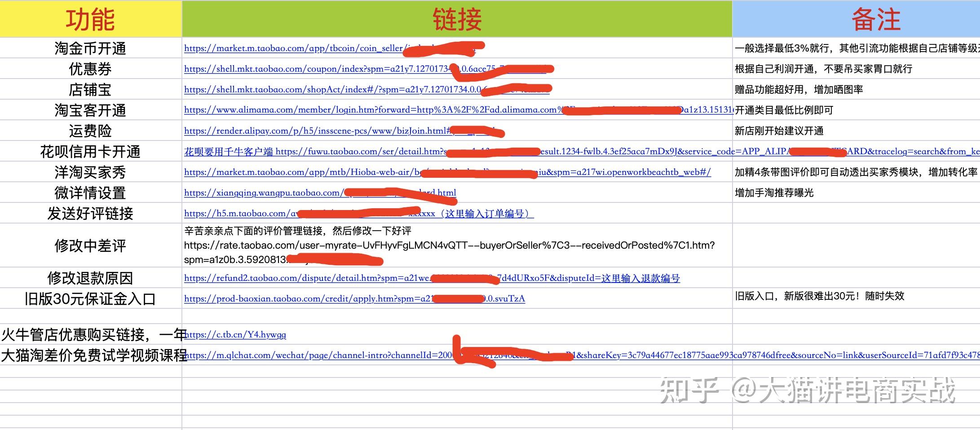The width and height of the screenshot is (980, 430).
Task: Select the 链接 header cell
Action: click(x=457, y=19)
